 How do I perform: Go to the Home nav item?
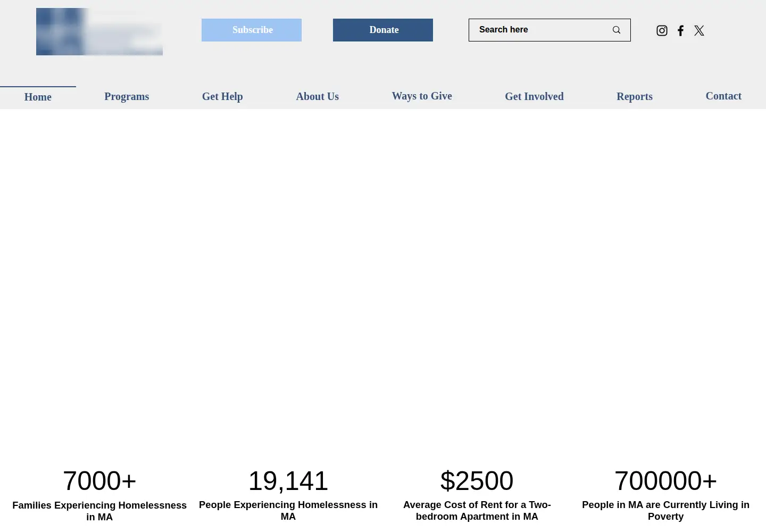click(x=38, y=97)
